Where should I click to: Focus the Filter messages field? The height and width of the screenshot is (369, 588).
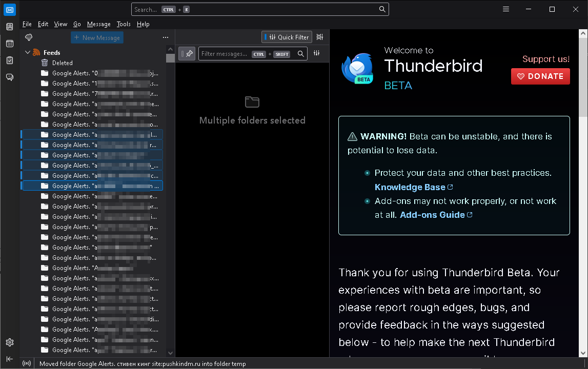click(x=253, y=54)
